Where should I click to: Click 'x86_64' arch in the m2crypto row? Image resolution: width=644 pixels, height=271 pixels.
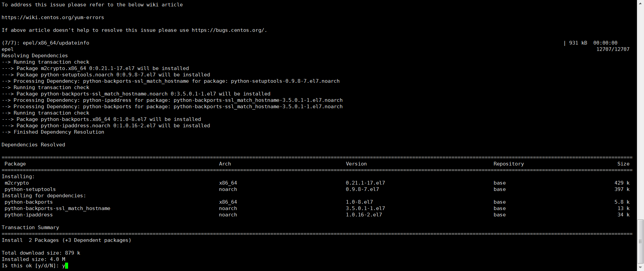228,183
